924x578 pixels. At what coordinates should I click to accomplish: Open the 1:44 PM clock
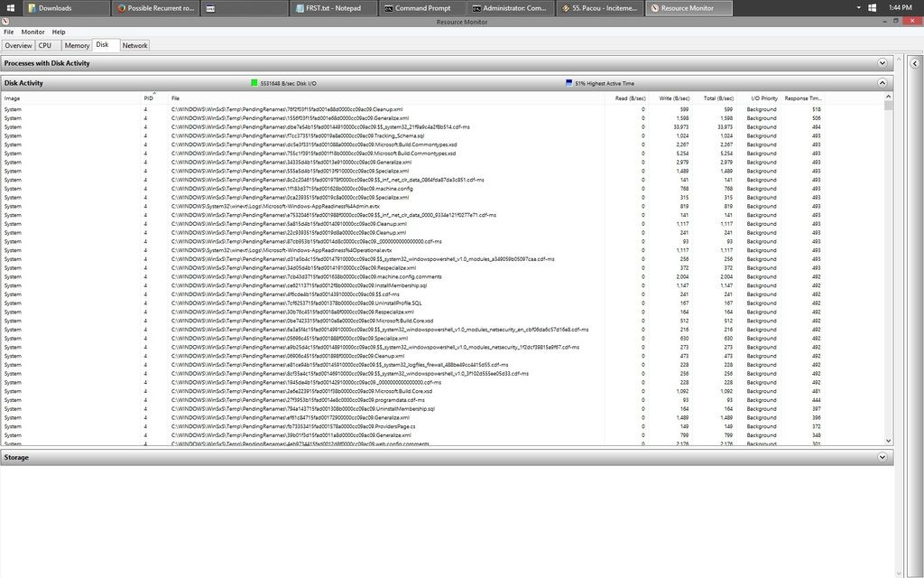900,8
